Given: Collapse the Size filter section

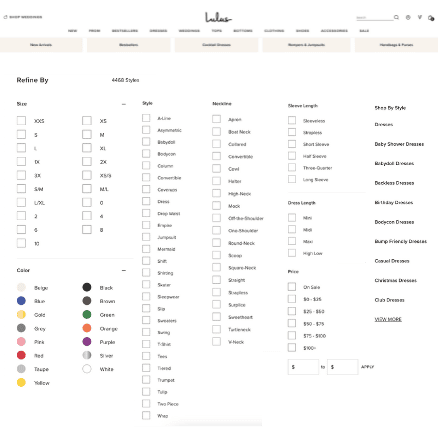Looking at the screenshot, I should click(124, 104).
